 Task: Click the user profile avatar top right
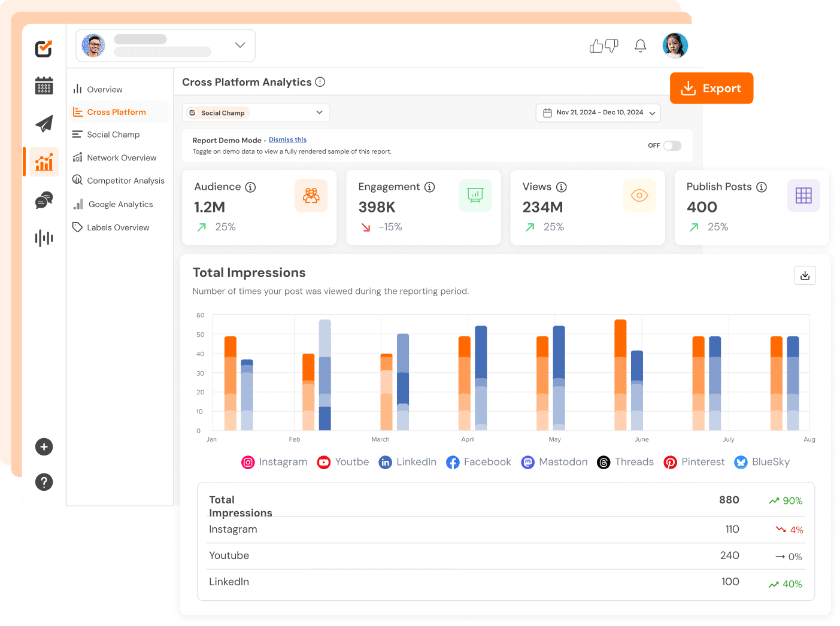pos(675,45)
